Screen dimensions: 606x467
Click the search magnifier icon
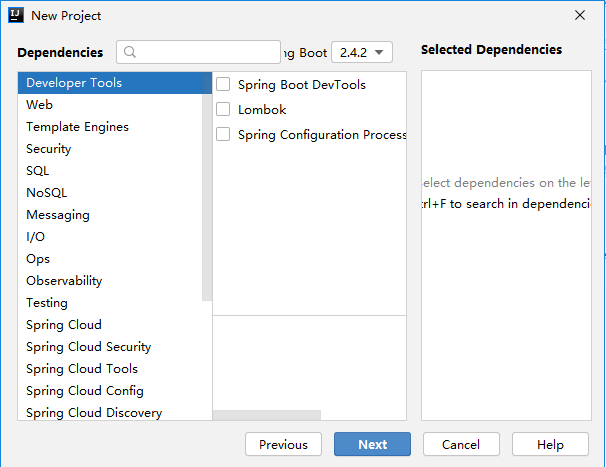(130, 52)
